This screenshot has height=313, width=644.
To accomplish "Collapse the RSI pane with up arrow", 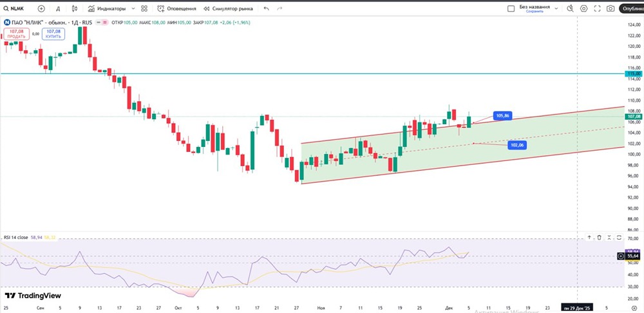I will 589,238.
